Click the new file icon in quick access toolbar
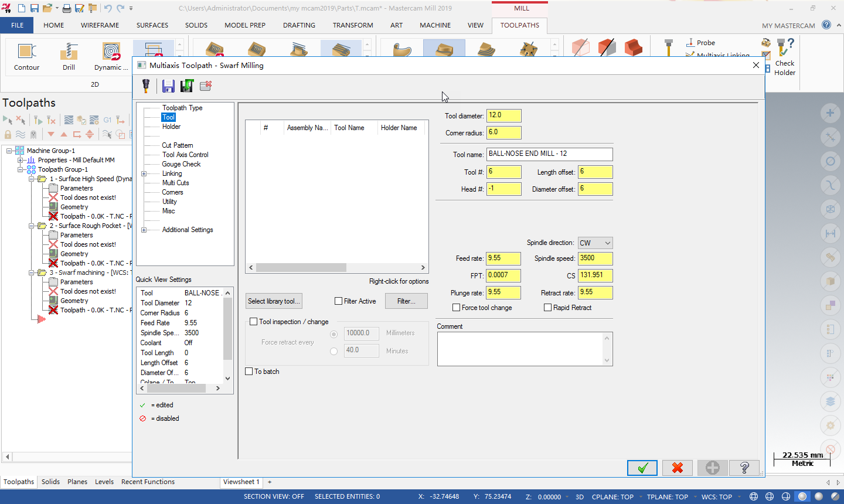 coord(22,8)
